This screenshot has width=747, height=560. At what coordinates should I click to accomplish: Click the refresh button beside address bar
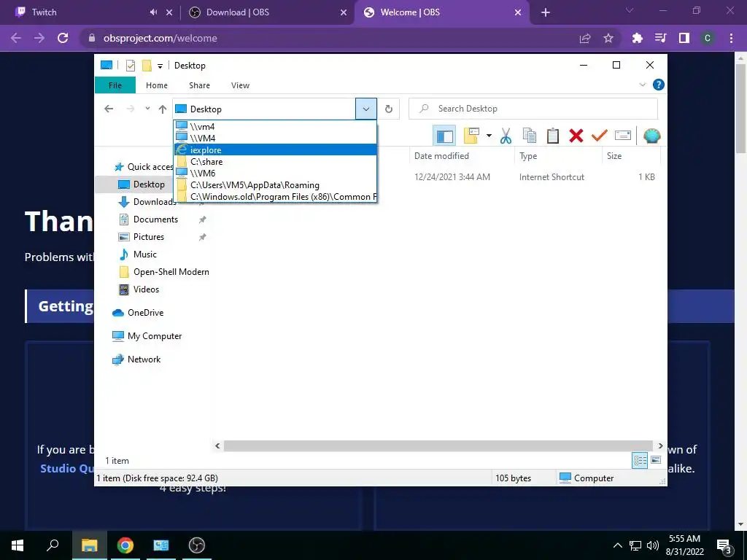pos(389,109)
